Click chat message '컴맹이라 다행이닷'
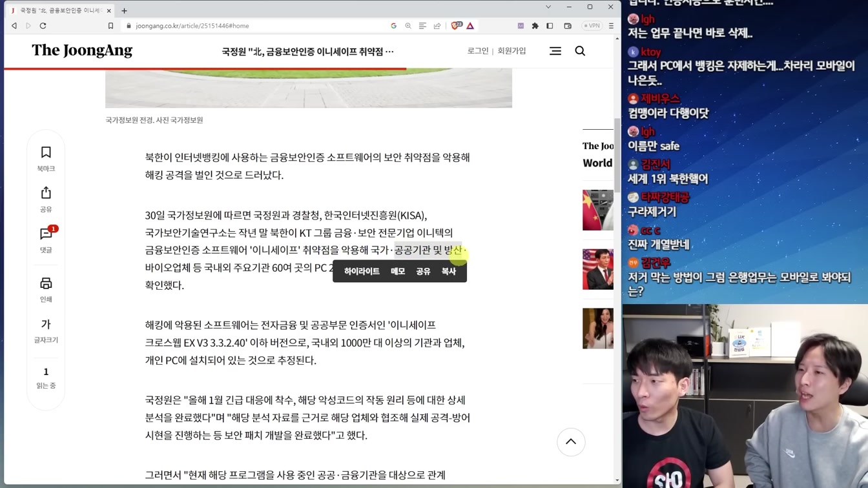 pyautogui.click(x=668, y=114)
